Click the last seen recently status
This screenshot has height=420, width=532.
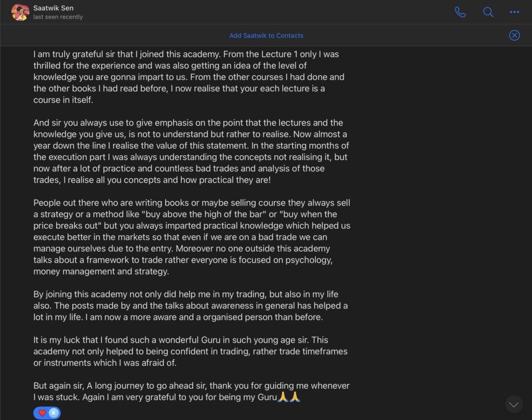pyautogui.click(x=58, y=17)
